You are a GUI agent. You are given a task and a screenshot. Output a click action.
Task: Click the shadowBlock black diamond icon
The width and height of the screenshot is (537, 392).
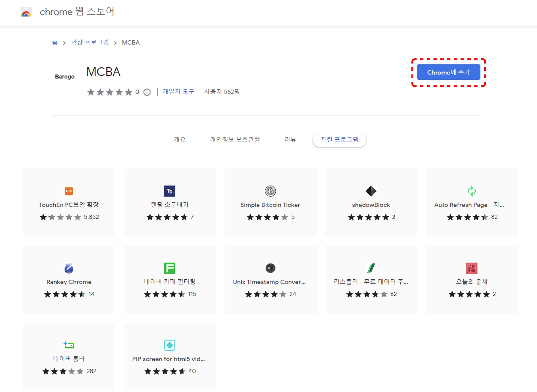click(x=371, y=191)
